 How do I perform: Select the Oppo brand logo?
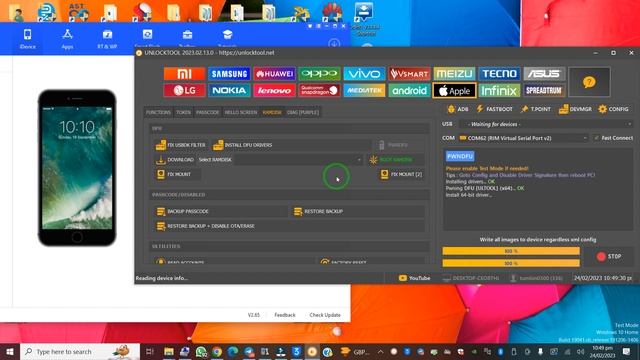click(x=319, y=74)
